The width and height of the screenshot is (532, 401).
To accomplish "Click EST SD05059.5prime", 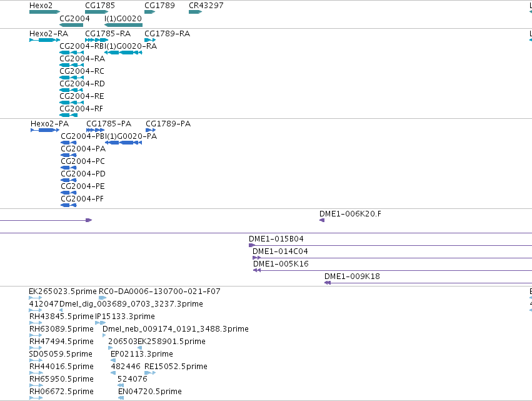I will click(61, 355).
